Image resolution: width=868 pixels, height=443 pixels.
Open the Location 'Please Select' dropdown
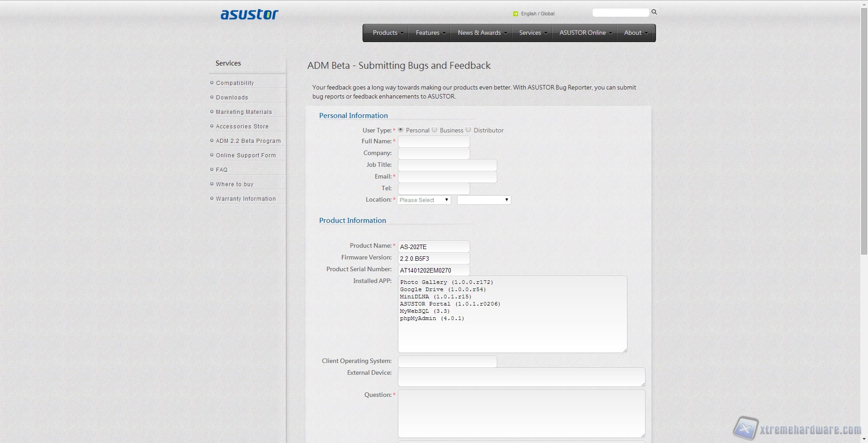(424, 200)
